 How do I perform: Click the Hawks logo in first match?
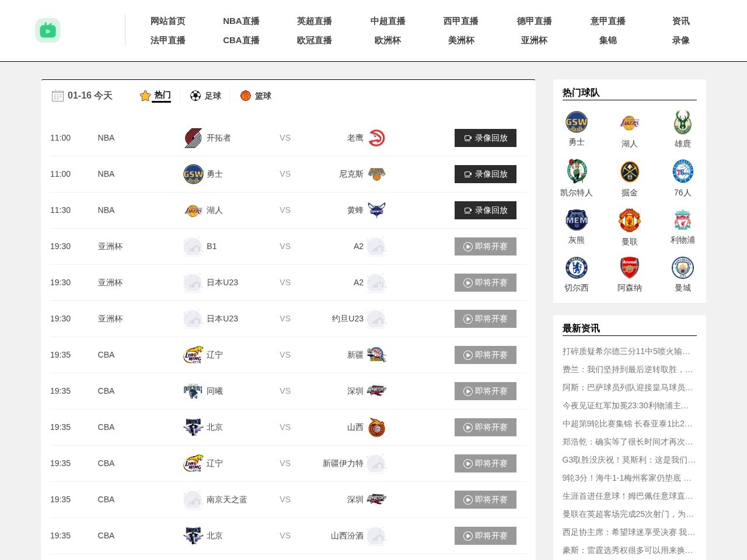pos(376,138)
